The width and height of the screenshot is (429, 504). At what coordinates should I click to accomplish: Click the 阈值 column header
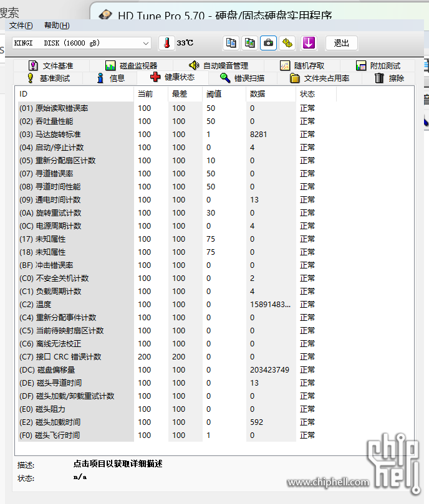pyautogui.click(x=224, y=94)
